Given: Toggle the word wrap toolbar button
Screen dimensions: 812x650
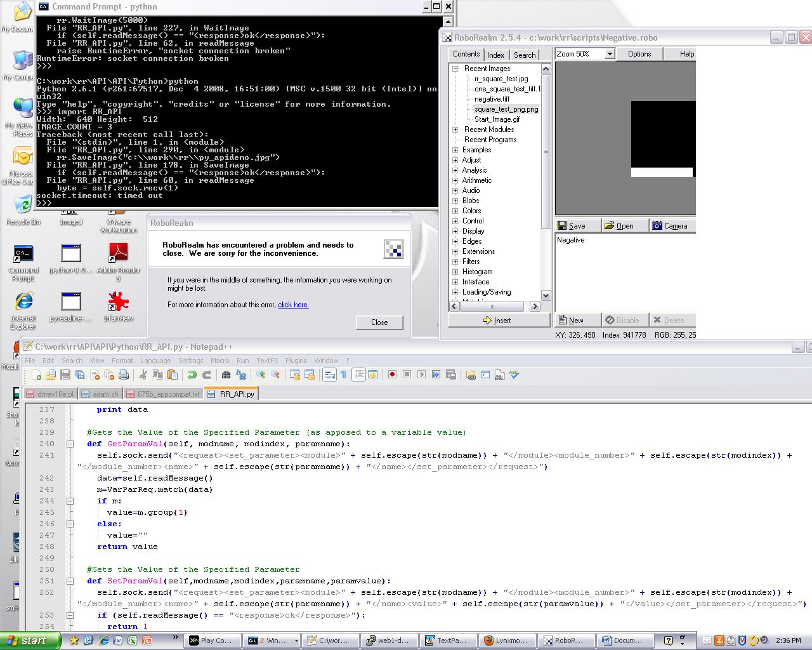Looking at the screenshot, I should point(329,375).
